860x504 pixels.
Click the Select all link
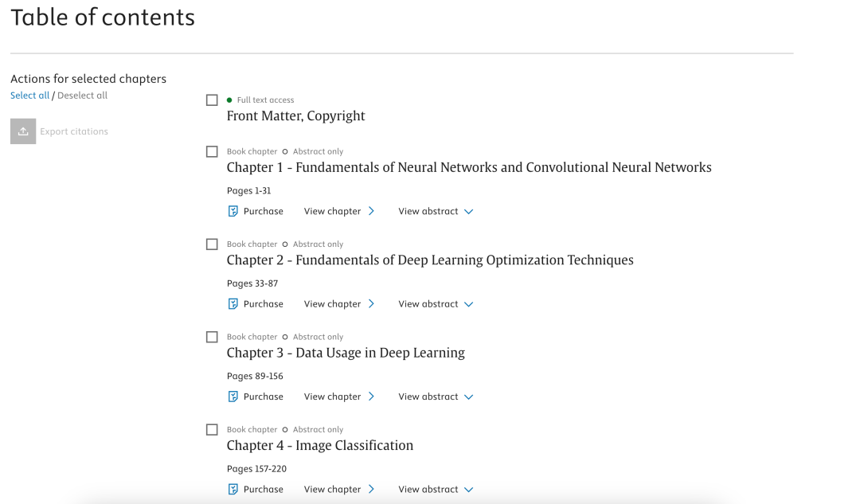(x=29, y=96)
